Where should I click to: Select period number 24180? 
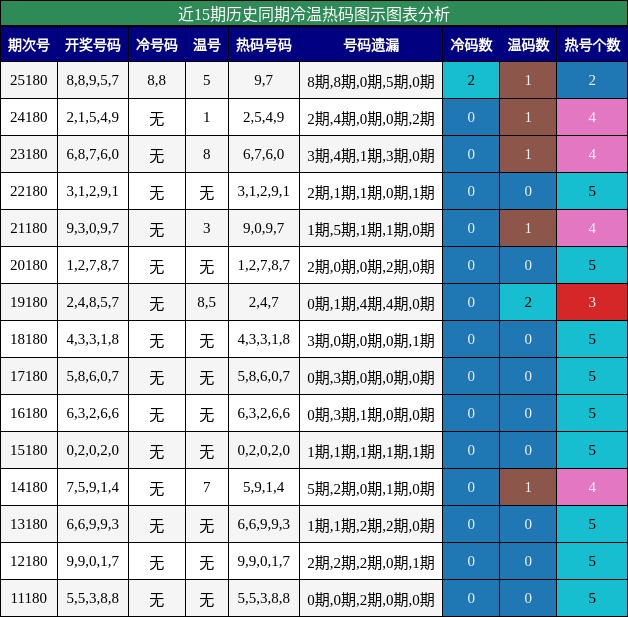click(29, 117)
